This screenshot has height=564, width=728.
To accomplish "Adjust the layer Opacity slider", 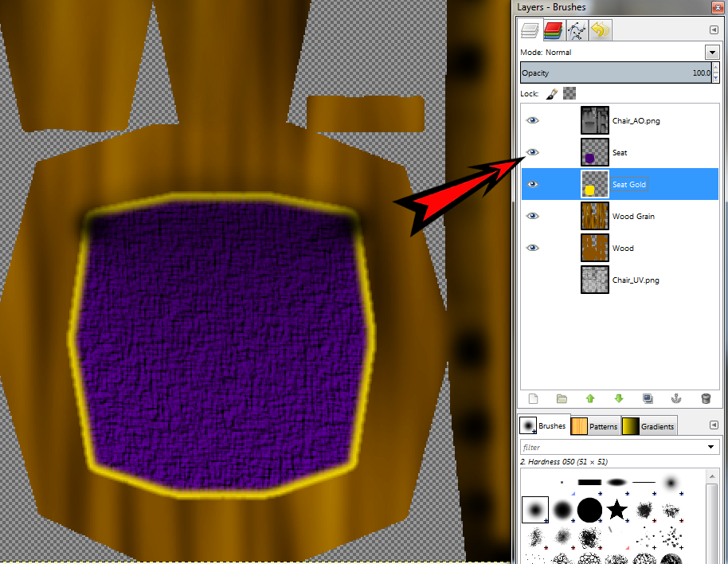I will [615, 72].
